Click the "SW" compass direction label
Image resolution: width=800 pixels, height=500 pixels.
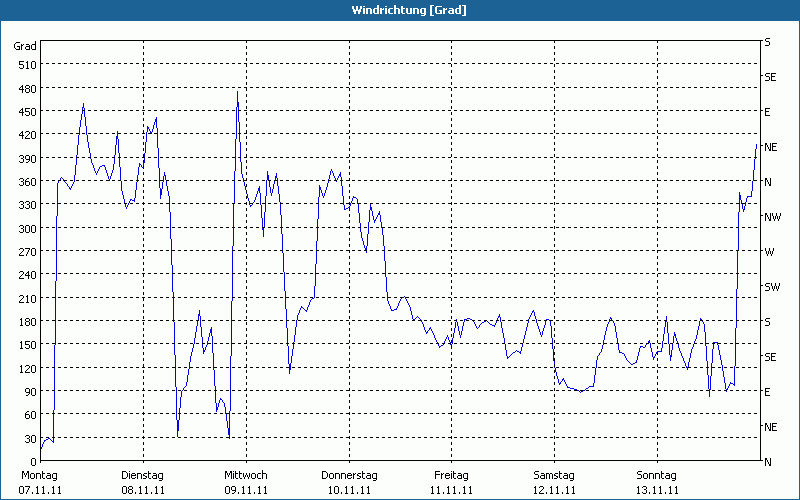772,287
